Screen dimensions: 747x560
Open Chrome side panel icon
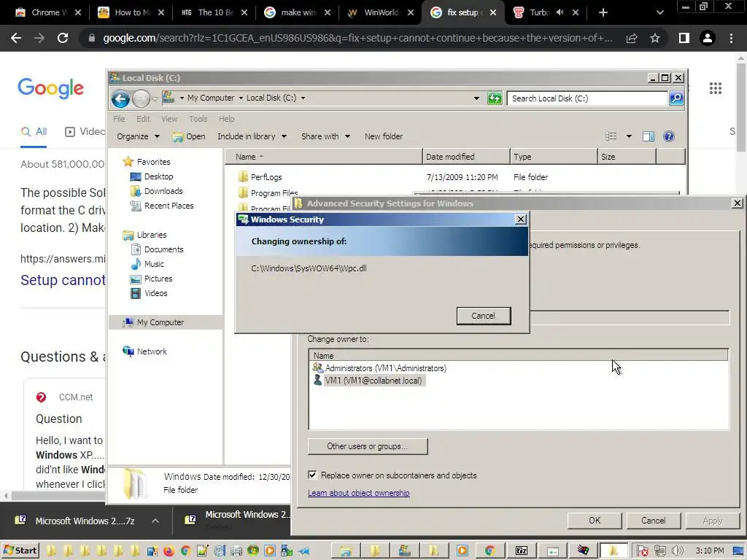coord(684,38)
